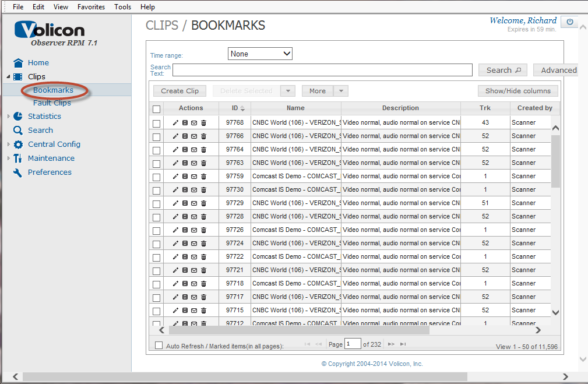This screenshot has height=384, width=588.
Task: Email clip 97764 using envelope icon
Action: click(194, 150)
